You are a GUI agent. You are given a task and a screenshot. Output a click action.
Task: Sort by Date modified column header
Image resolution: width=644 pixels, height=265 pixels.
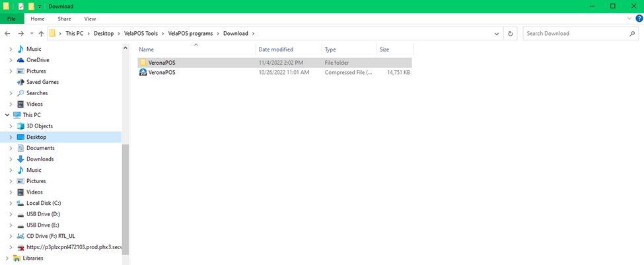tap(275, 50)
